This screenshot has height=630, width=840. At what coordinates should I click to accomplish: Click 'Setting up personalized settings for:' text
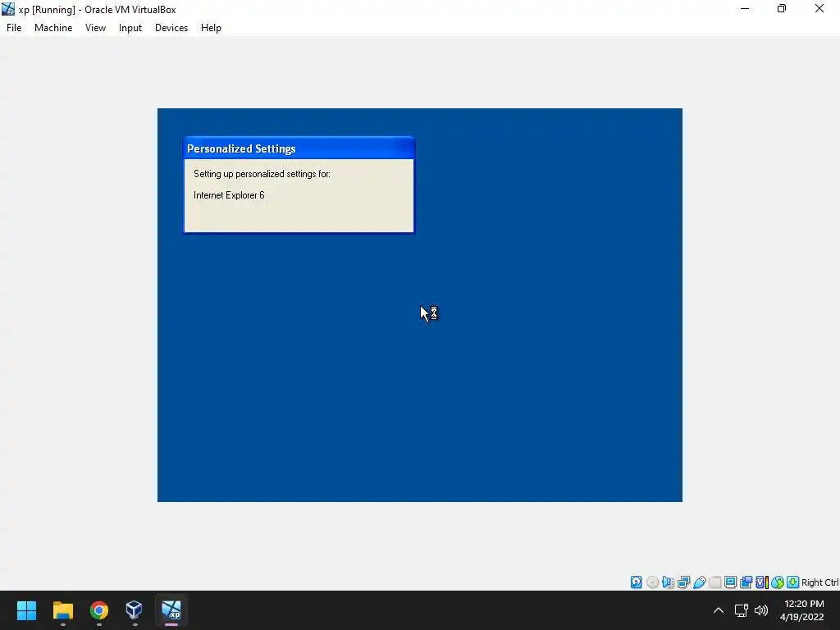(x=262, y=174)
